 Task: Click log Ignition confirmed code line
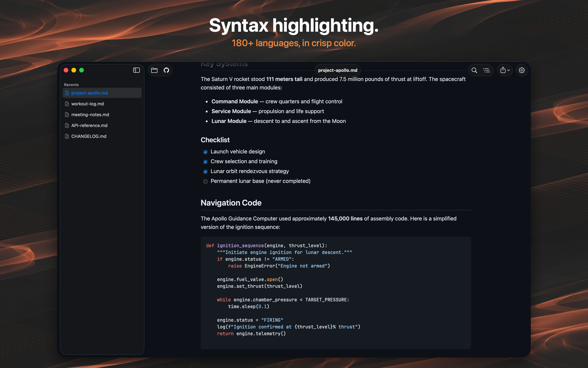(289, 327)
